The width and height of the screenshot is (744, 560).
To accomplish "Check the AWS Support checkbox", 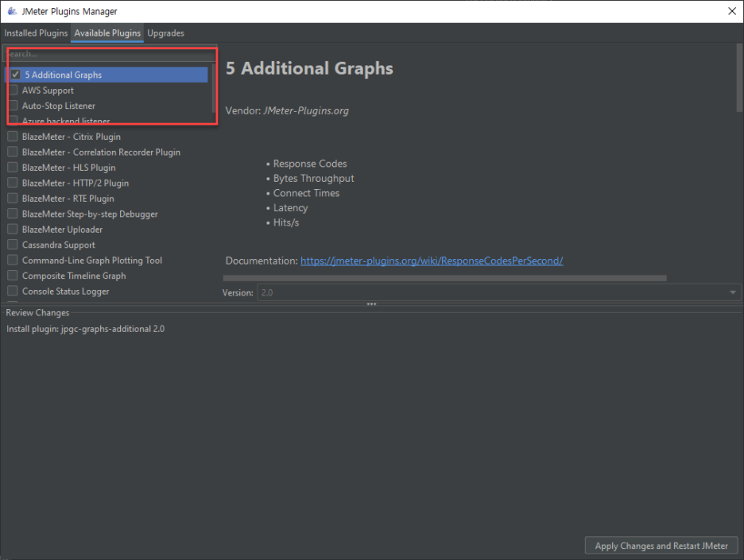I will click(13, 90).
